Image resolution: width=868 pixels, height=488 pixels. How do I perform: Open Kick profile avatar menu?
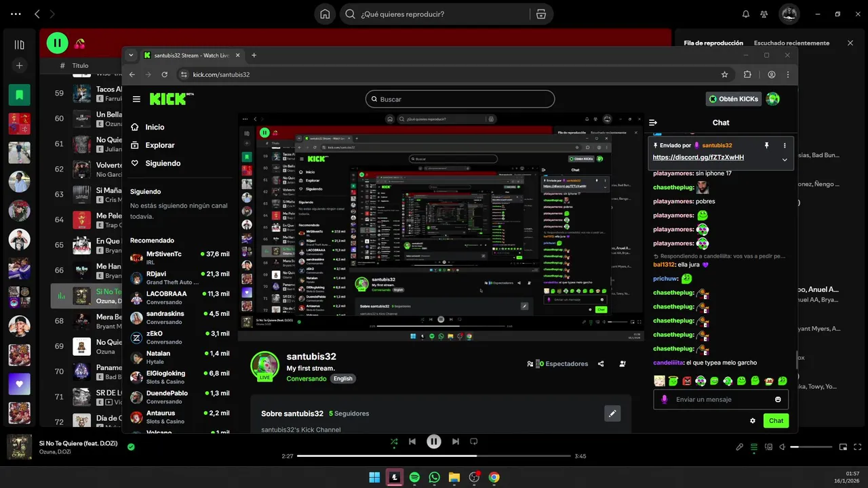pyautogui.click(x=772, y=99)
